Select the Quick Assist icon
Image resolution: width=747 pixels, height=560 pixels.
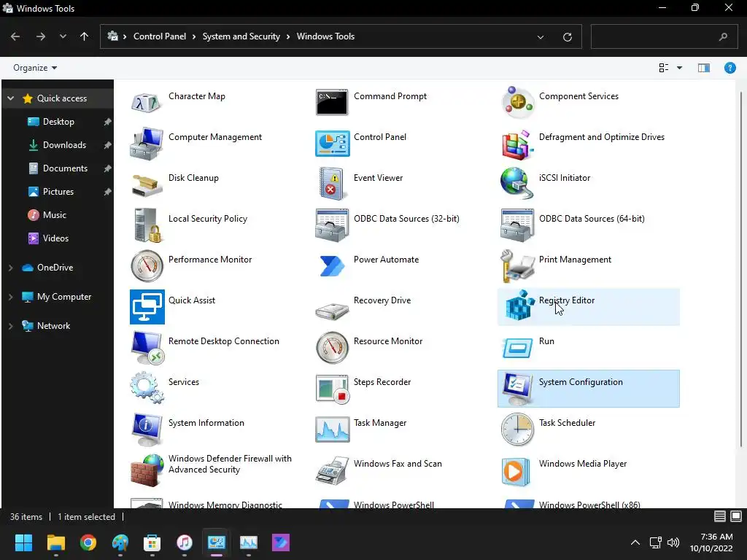pyautogui.click(x=147, y=307)
